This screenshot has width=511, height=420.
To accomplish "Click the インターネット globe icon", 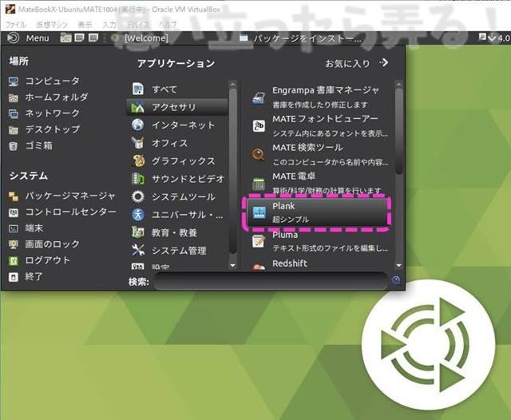I will (x=138, y=125).
